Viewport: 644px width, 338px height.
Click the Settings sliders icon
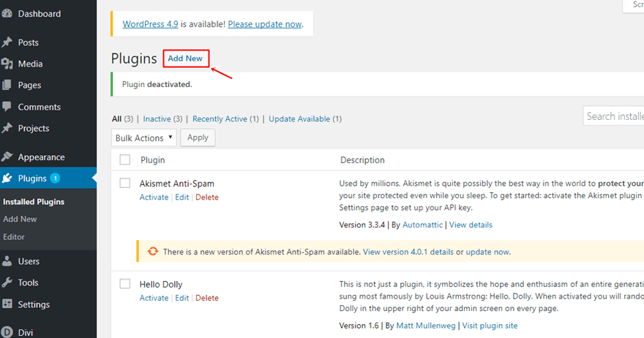coord(7,304)
